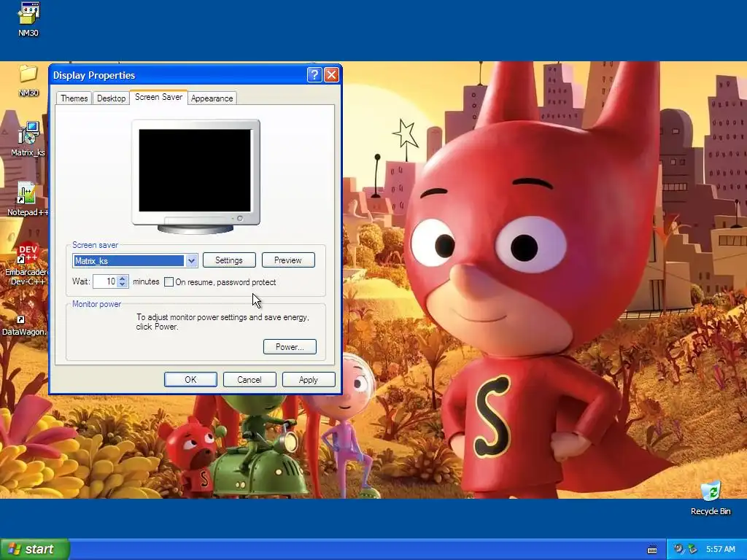Click the Display Properties title bar
This screenshot has height=560, width=747.
click(x=179, y=75)
